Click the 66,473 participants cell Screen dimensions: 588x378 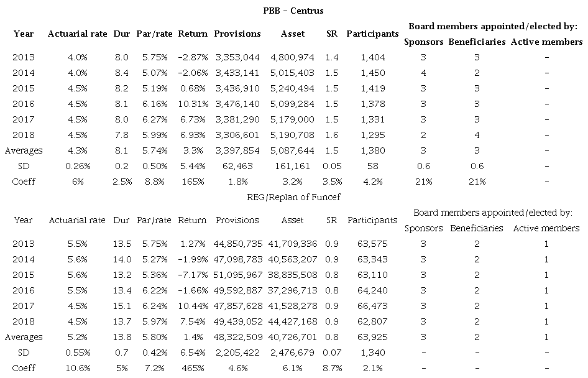pyautogui.click(x=372, y=306)
